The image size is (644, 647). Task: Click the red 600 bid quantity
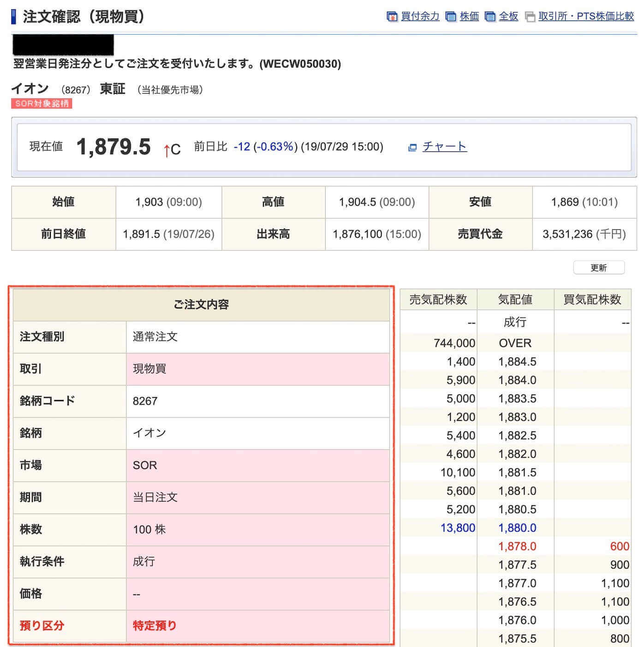pyautogui.click(x=620, y=546)
